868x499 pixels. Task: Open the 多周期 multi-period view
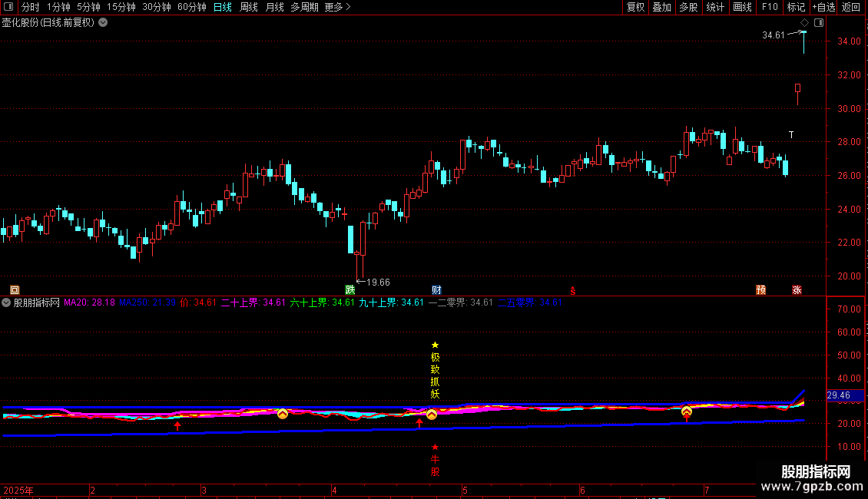[x=304, y=7]
